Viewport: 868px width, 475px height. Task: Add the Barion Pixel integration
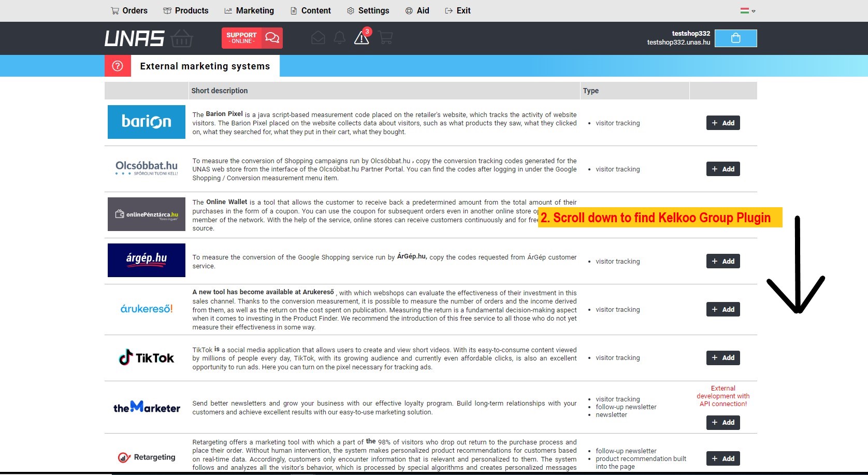click(722, 123)
